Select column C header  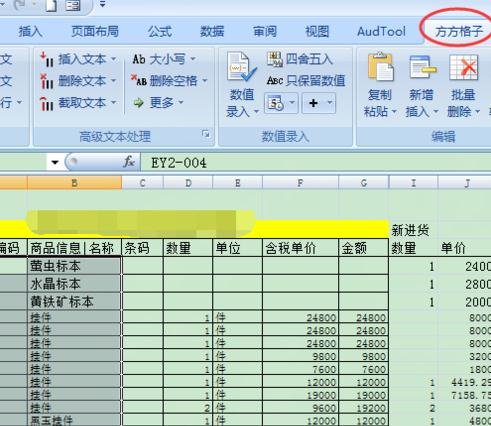point(143,183)
